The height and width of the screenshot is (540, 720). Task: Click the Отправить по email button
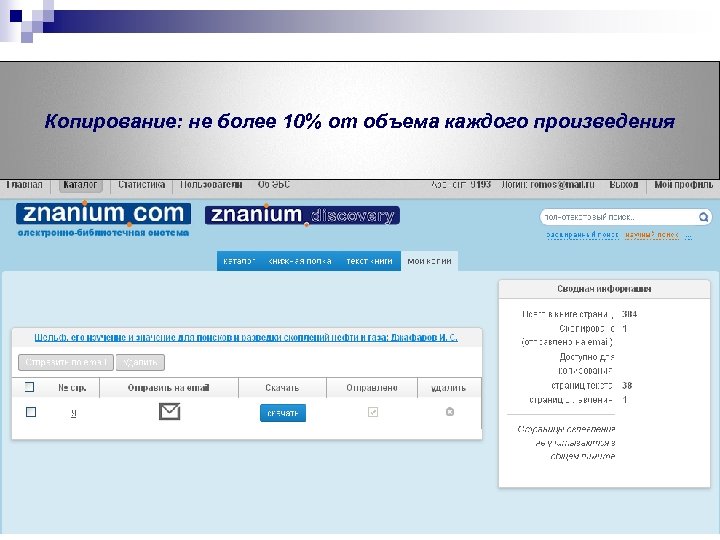(x=66, y=362)
